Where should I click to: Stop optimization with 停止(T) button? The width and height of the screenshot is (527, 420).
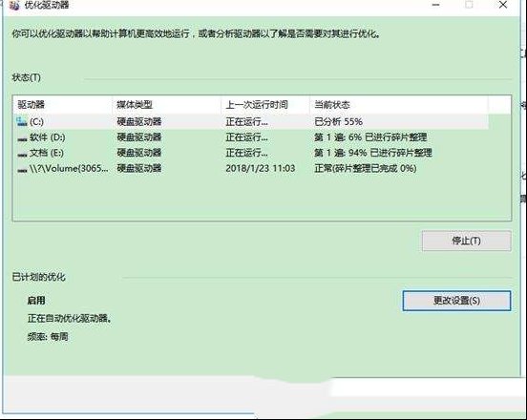(467, 241)
